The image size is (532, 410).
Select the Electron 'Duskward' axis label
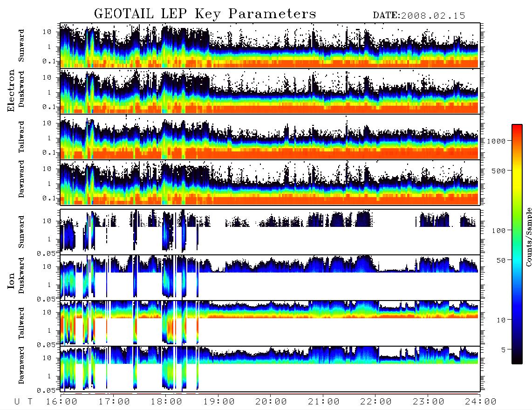tap(21, 89)
